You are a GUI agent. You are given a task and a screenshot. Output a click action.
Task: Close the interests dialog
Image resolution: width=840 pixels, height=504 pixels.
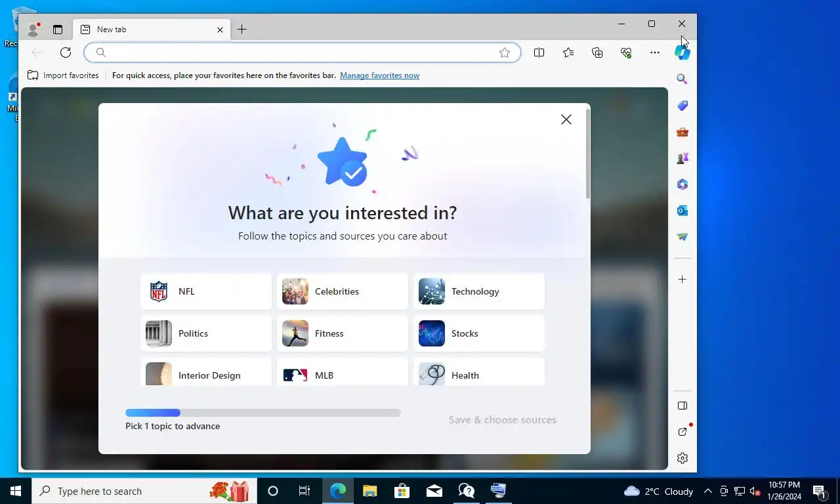566,119
